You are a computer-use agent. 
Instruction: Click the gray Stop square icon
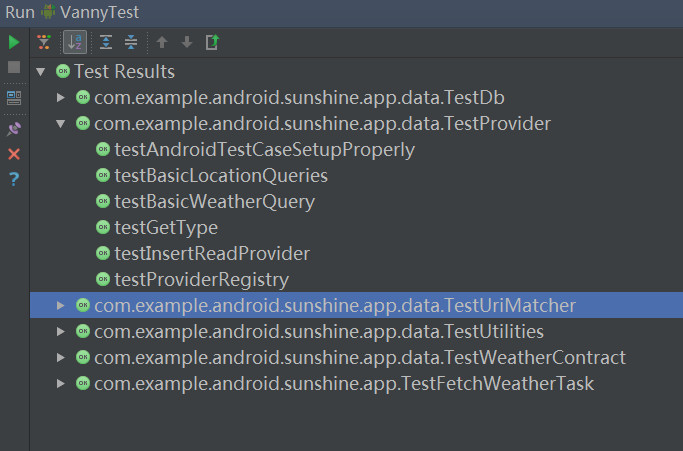click(x=14, y=67)
